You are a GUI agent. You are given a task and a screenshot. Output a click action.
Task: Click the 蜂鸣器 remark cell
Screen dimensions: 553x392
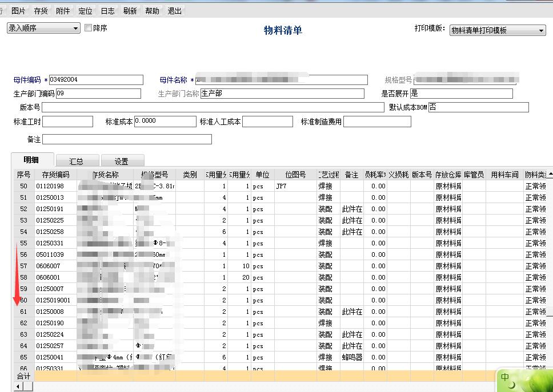click(352, 357)
